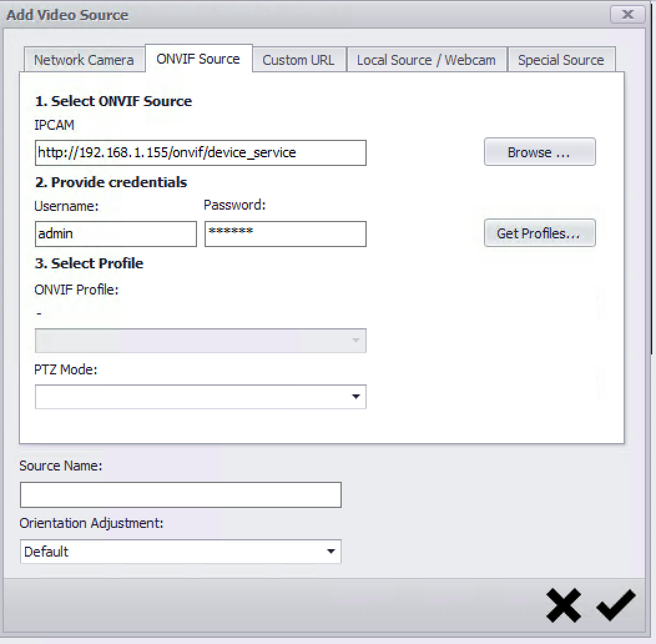Click the '1. Select ONVIF Source' heading
The height and width of the screenshot is (644, 656).
tap(113, 101)
